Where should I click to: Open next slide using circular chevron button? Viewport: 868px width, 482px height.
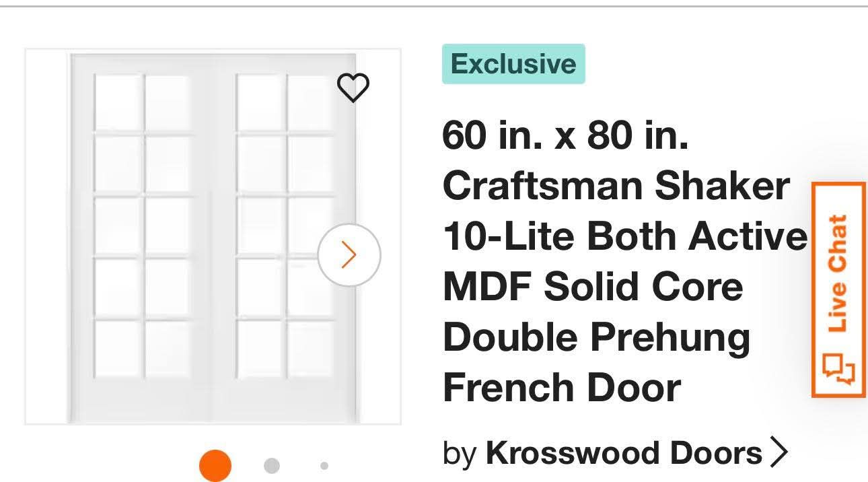pos(349,254)
